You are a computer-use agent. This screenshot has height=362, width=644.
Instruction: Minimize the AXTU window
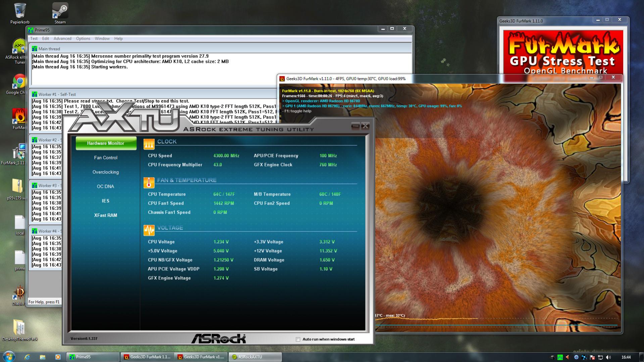[x=355, y=126]
